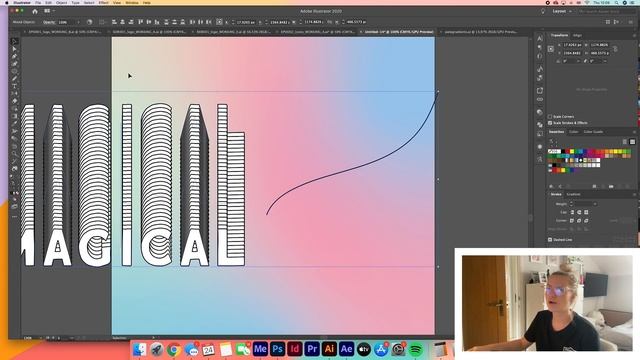Open the zoom level dropdown in status bar
640x360 pixels.
coord(40,338)
